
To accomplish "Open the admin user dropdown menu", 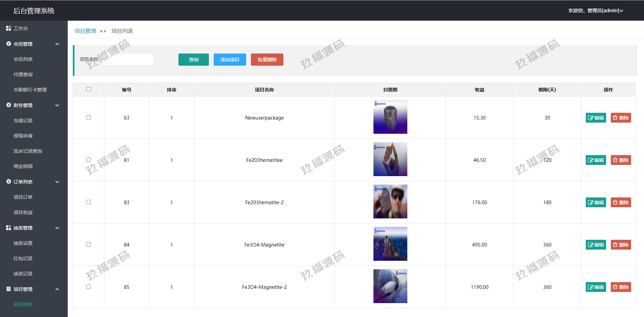I will pos(596,10).
